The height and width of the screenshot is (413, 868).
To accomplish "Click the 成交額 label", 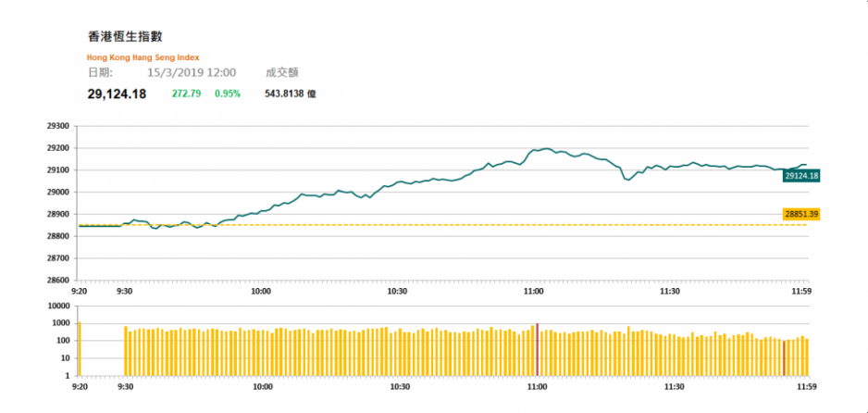I will [283, 73].
